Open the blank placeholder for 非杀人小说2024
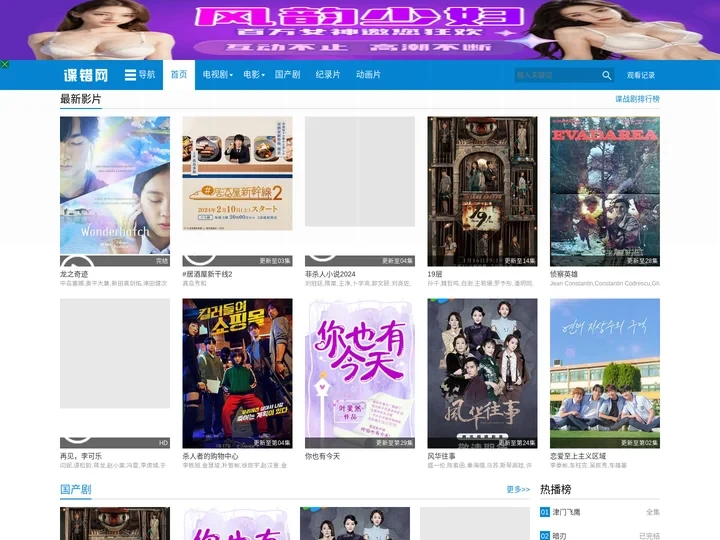Screen dimensions: 720x540 360,171
